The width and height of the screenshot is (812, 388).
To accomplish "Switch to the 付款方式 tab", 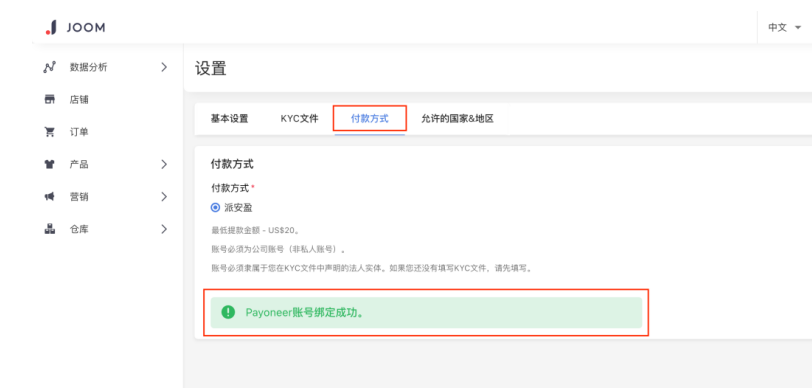I will click(x=370, y=119).
